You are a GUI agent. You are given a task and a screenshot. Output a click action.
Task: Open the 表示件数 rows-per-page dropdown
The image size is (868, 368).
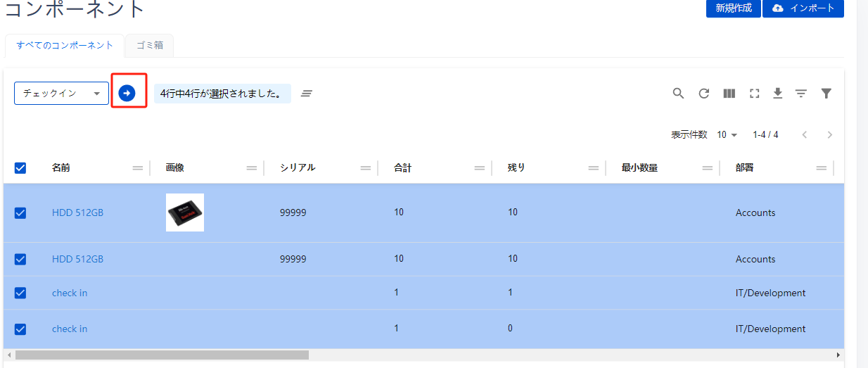[727, 134]
